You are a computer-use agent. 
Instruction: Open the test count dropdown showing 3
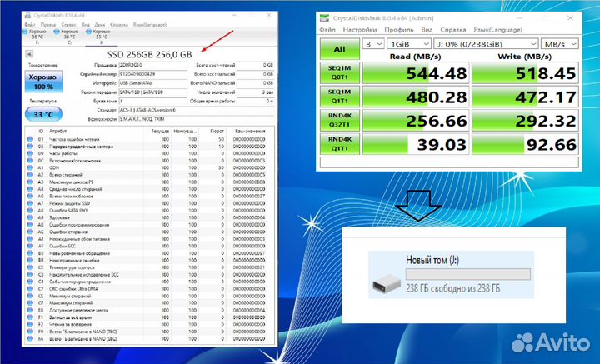(x=373, y=44)
